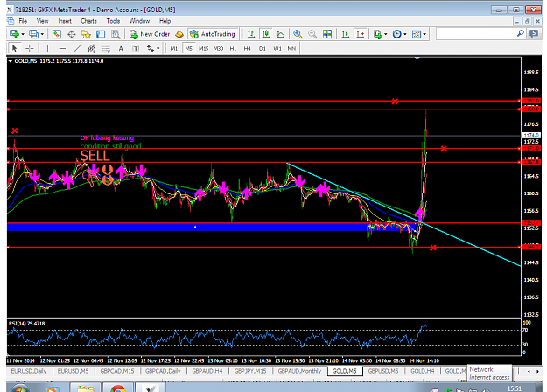Open the Help menu
Viewport: 547px width, 392px height.
[165, 21]
